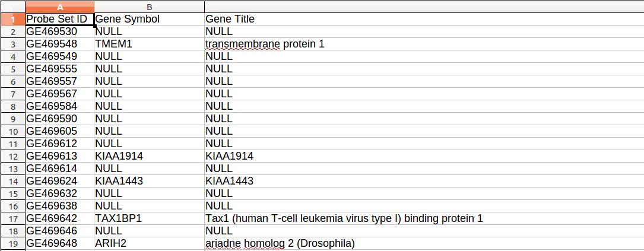Select the Tax1 binding protein title cell
The width and height of the screenshot is (644, 251).
coord(424,218)
